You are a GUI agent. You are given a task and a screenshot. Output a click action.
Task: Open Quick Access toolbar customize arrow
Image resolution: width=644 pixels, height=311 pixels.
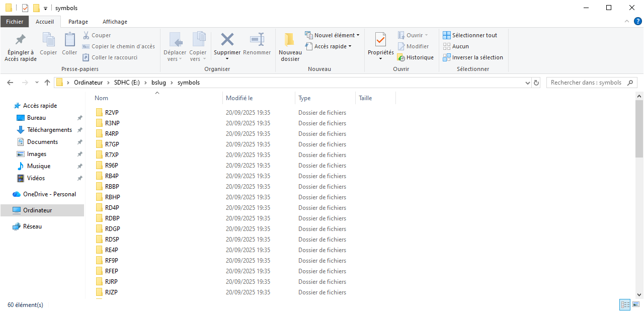coord(45,8)
